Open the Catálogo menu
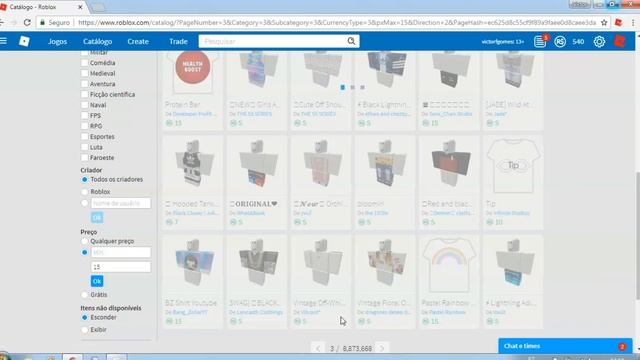Screen dimensions: 640x360 point(98,41)
